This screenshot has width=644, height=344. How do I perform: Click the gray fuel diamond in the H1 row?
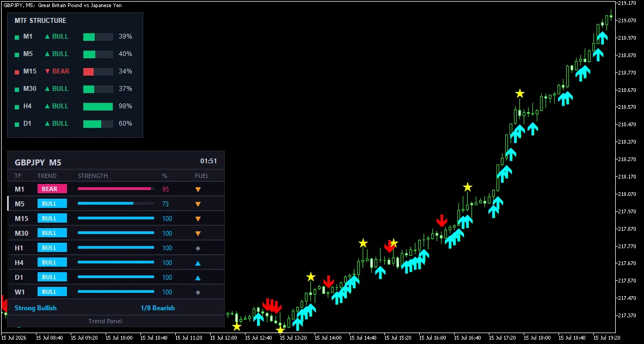tap(198, 248)
